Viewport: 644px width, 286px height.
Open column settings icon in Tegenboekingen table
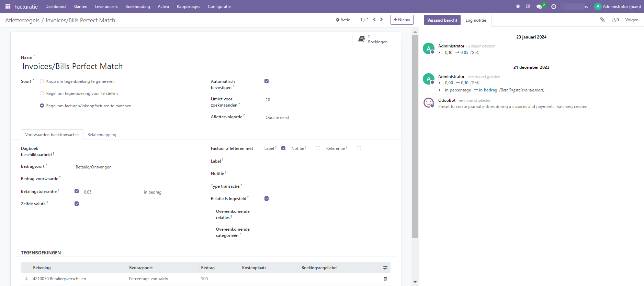point(385,268)
